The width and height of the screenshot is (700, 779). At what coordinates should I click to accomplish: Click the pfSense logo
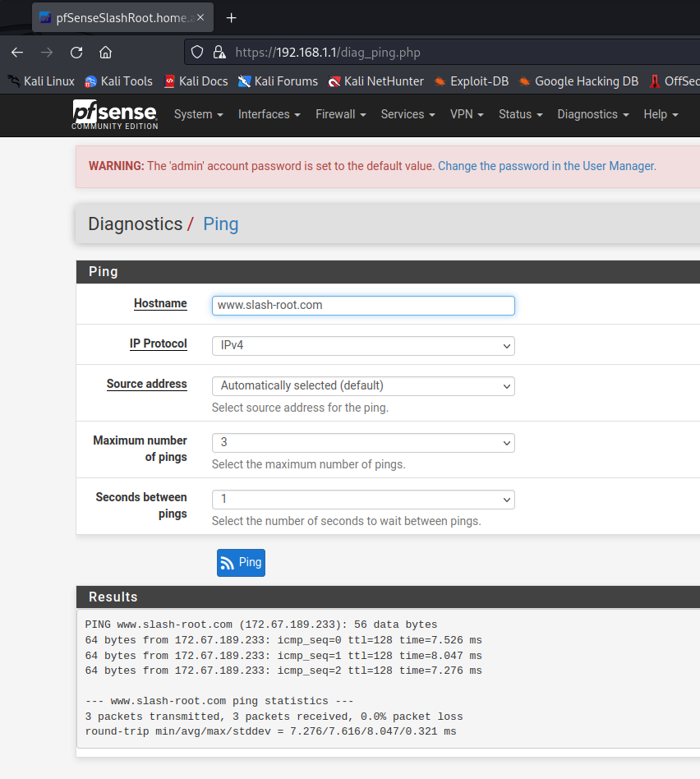click(x=115, y=114)
